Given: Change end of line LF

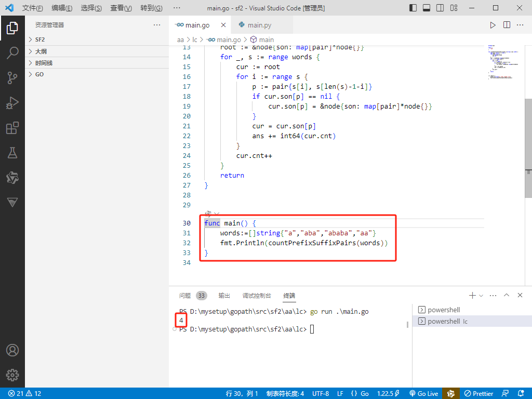Looking at the screenshot, I should click(x=340, y=393).
